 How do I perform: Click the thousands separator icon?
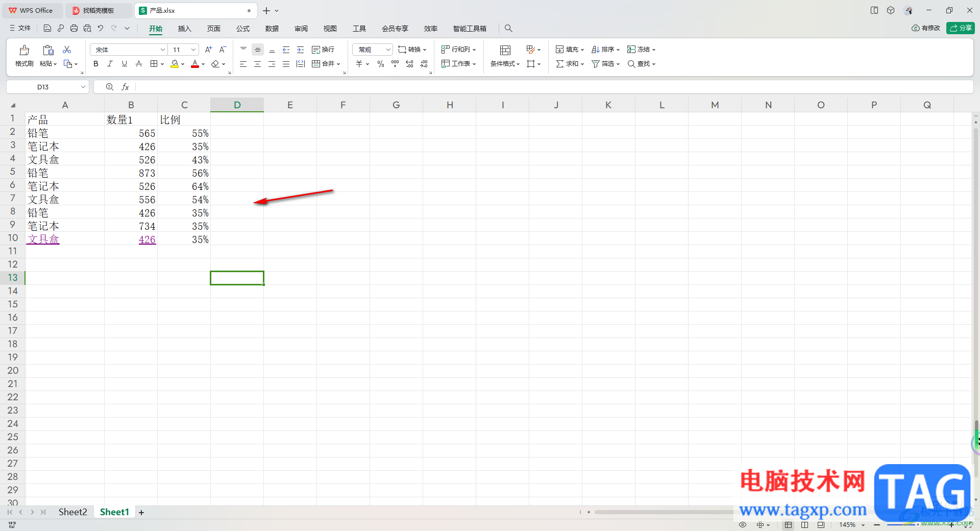pyautogui.click(x=395, y=64)
